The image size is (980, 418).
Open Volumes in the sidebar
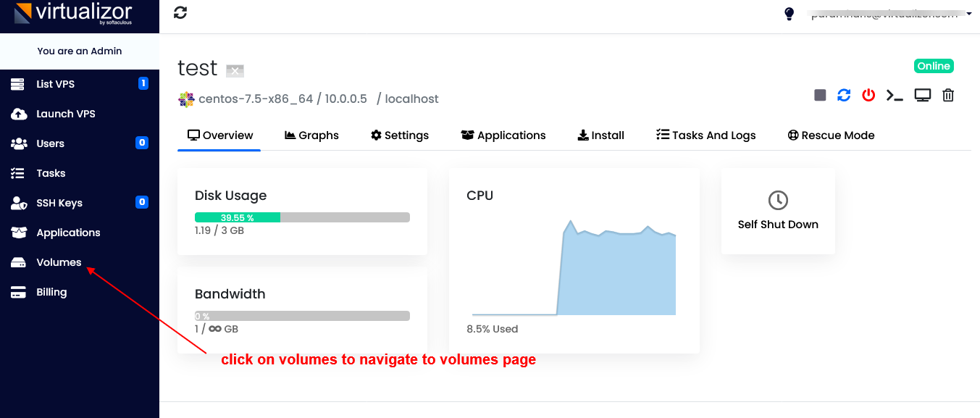tap(59, 262)
